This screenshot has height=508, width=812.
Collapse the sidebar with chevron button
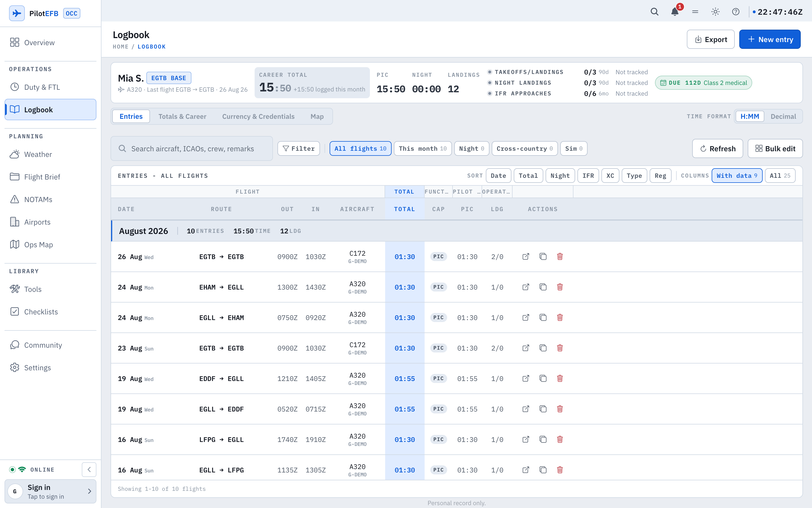pos(89,469)
